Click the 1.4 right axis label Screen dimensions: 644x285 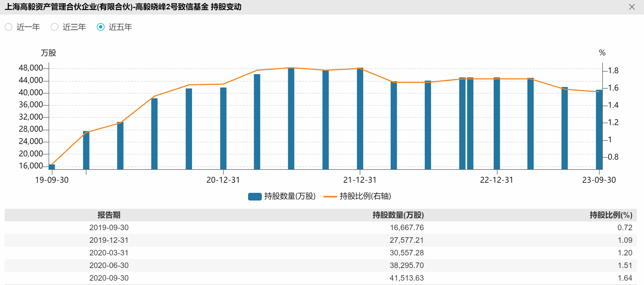pyautogui.click(x=613, y=105)
